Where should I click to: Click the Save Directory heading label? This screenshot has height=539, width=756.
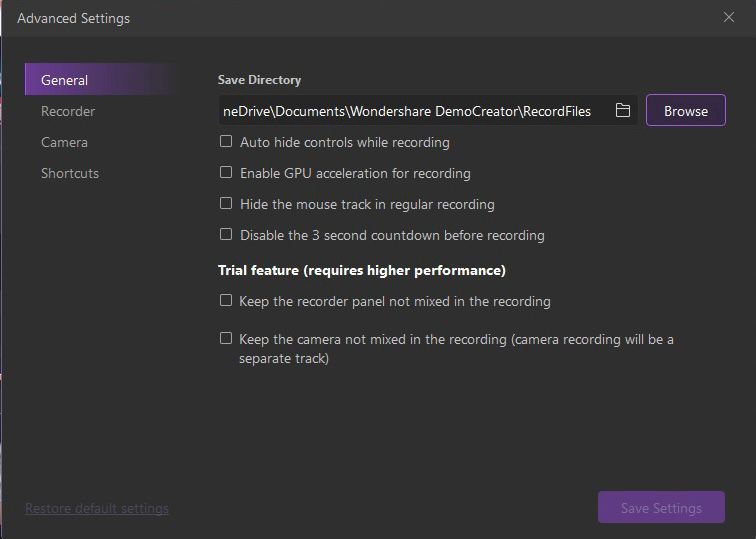point(259,80)
